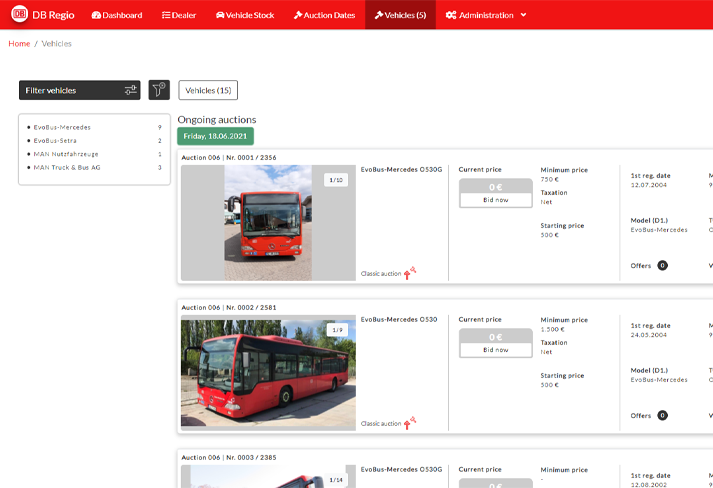This screenshot has height=488, width=713.
Task: Click Bid now for Nr. 0002 / 2581
Action: (496, 350)
